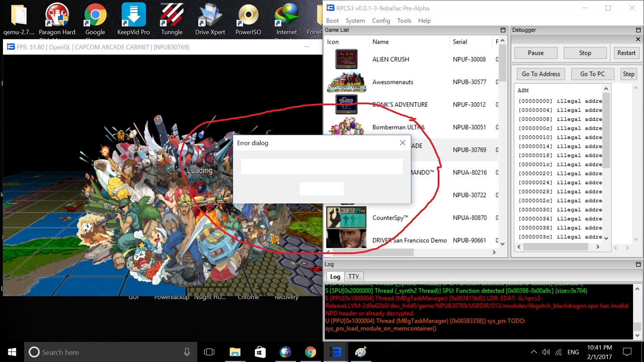Select the BONK'S ADVENTURE game icon
The height and width of the screenshot is (362, 644).
tap(346, 104)
